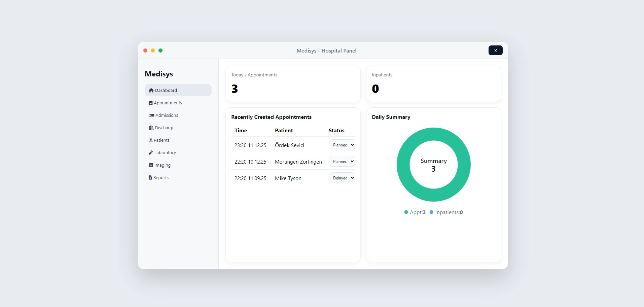The width and height of the screenshot is (644, 307).
Task: Expand Mortingen Zortingen status dropdown
Action: pyautogui.click(x=342, y=161)
